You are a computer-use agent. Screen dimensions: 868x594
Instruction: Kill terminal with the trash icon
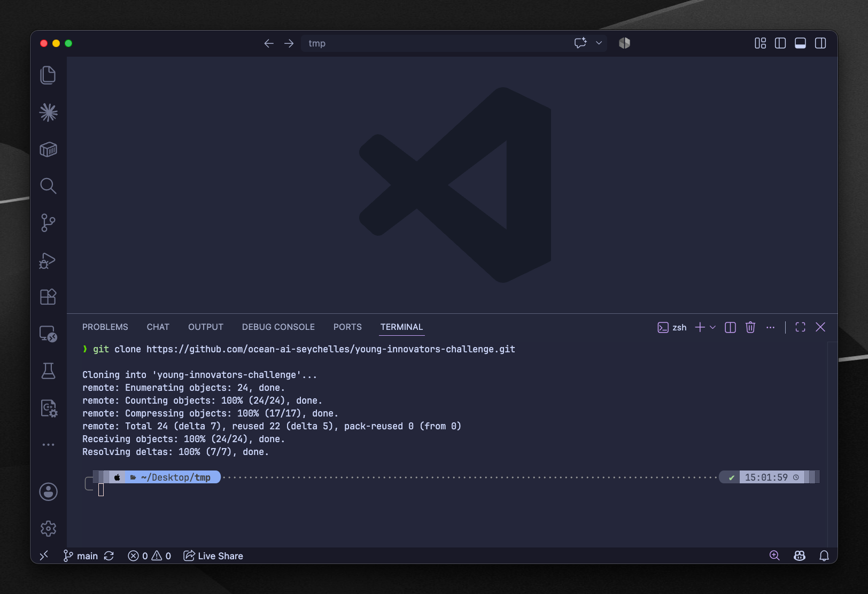[x=750, y=327]
